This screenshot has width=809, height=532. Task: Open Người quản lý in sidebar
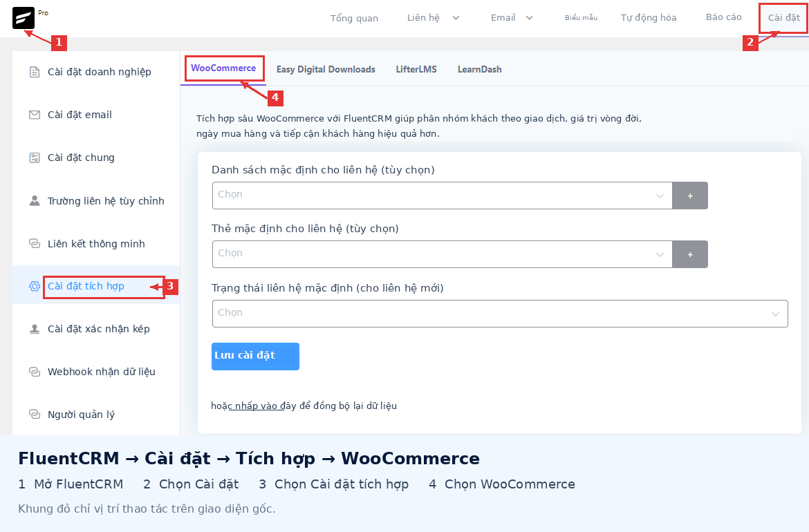(81, 415)
